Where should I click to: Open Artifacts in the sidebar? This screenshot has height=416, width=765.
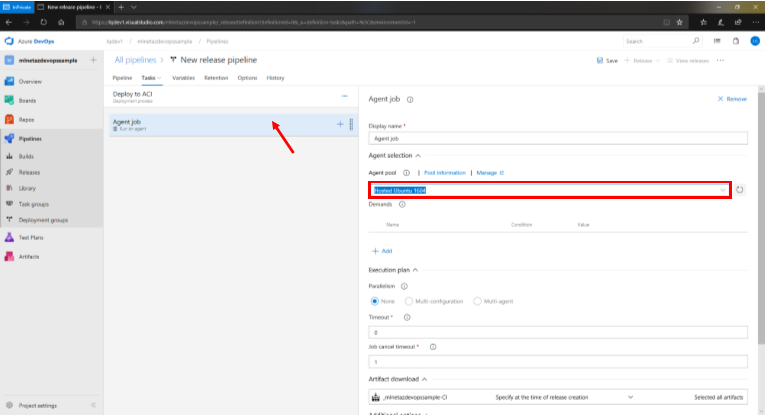(x=28, y=256)
